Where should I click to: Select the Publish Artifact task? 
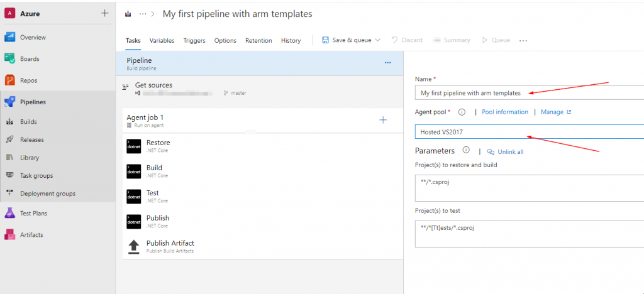pyautogui.click(x=263, y=246)
